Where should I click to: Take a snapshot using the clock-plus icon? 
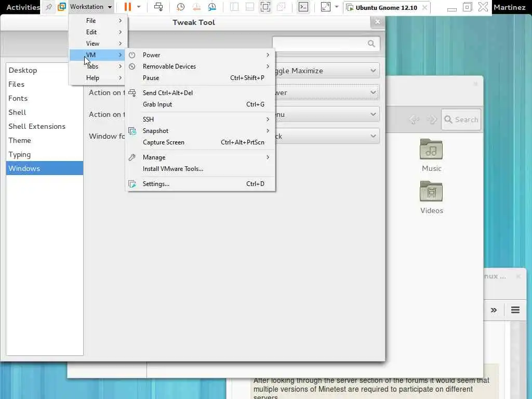coord(180,7)
